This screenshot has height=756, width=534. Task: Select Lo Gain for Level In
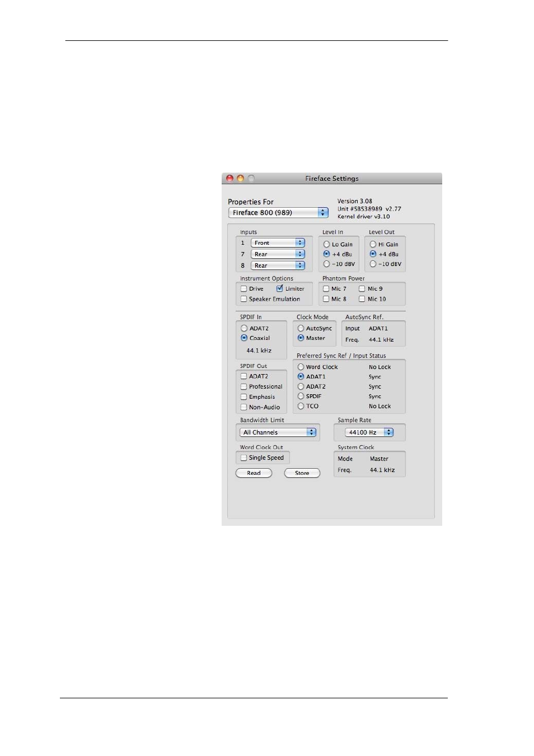coord(326,244)
